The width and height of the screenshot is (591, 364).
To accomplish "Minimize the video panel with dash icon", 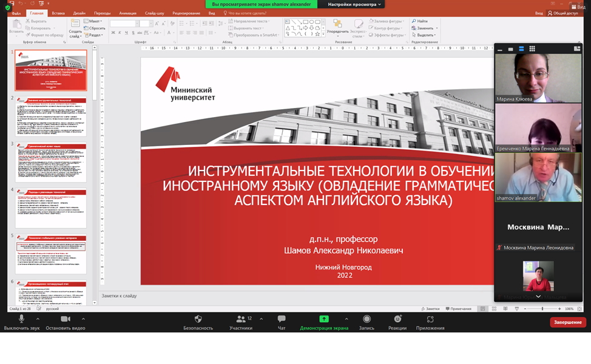I will pos(500,49).
